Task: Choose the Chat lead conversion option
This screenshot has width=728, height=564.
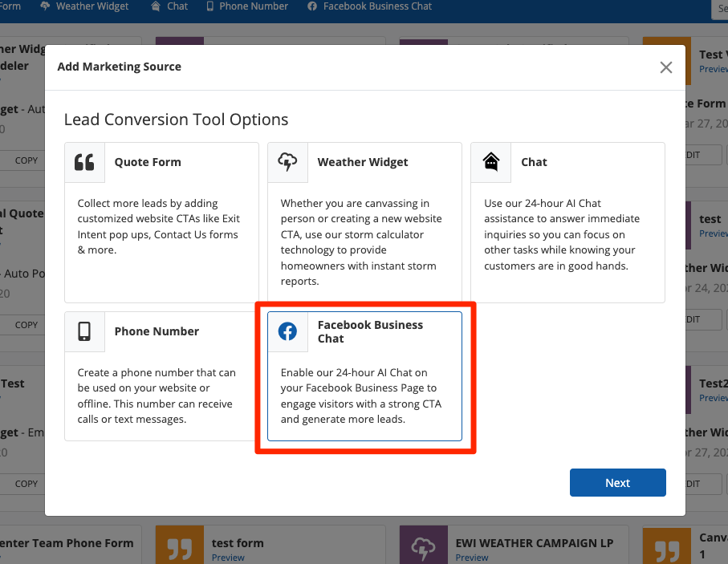Action: tap(567, 233)
